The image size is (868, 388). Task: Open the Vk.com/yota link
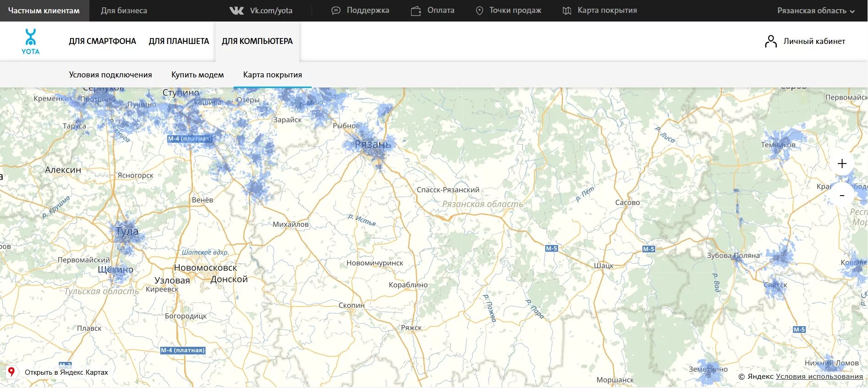[271, 11]
